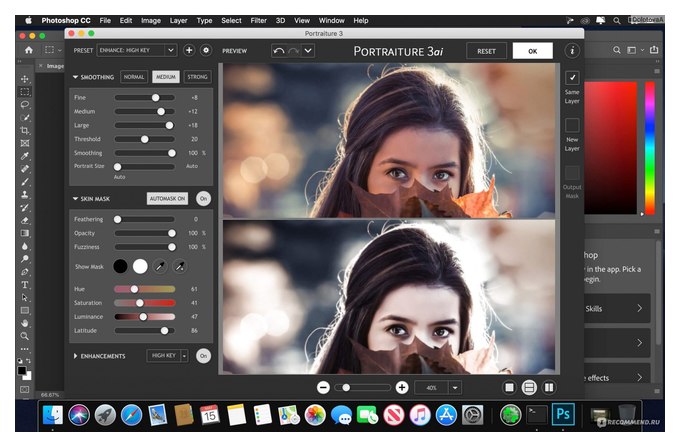The height and width of the screenshot is (447, 680).
Task: Select Normal smoothing mode
Action: [x=134, y=77]
